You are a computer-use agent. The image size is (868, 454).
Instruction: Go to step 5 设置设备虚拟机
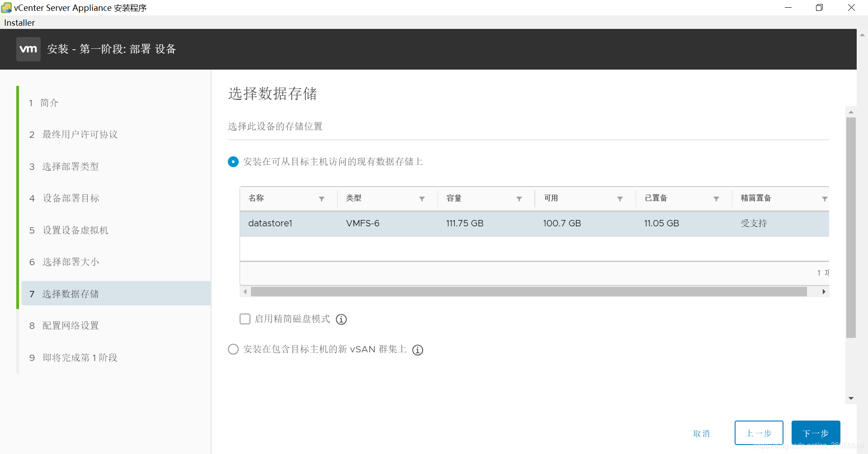tap(116, 230)
